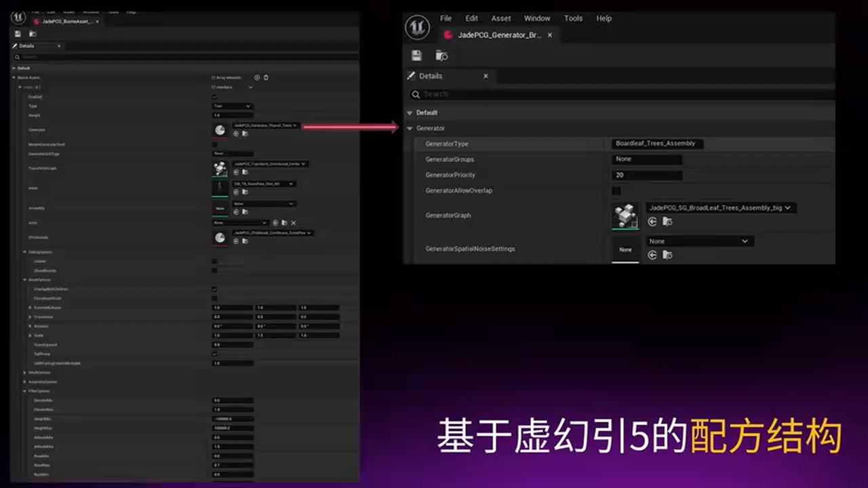Click the Browse to asset icon under GeneratorGraph

pos(667,222)
